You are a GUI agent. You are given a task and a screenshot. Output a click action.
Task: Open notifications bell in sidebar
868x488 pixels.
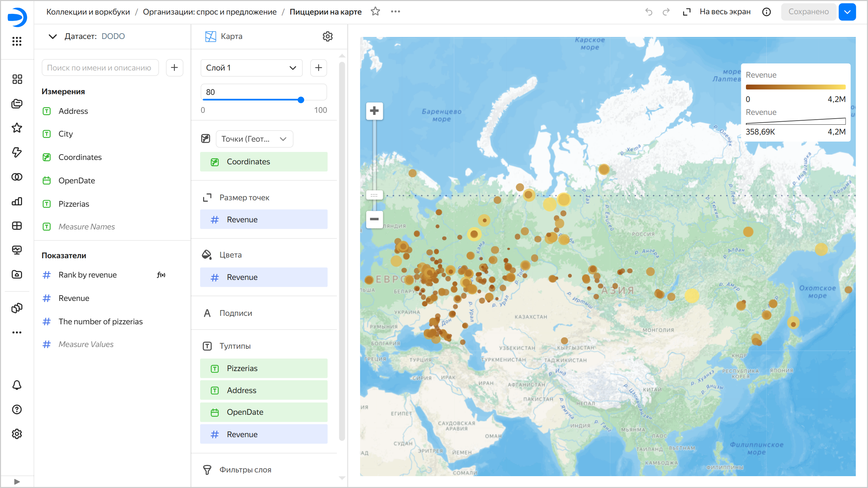[x=17, y=385]
